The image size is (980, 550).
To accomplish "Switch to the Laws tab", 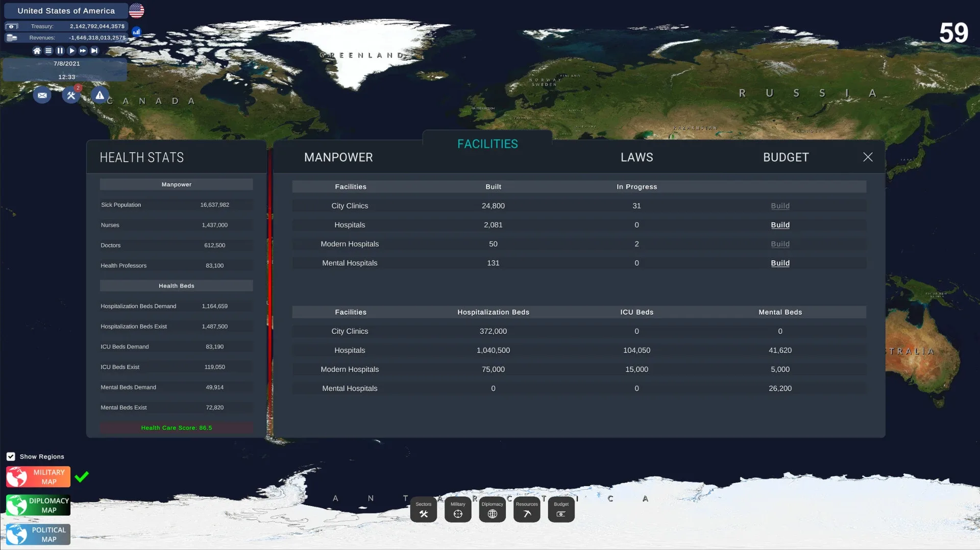I will click(636, 158).
